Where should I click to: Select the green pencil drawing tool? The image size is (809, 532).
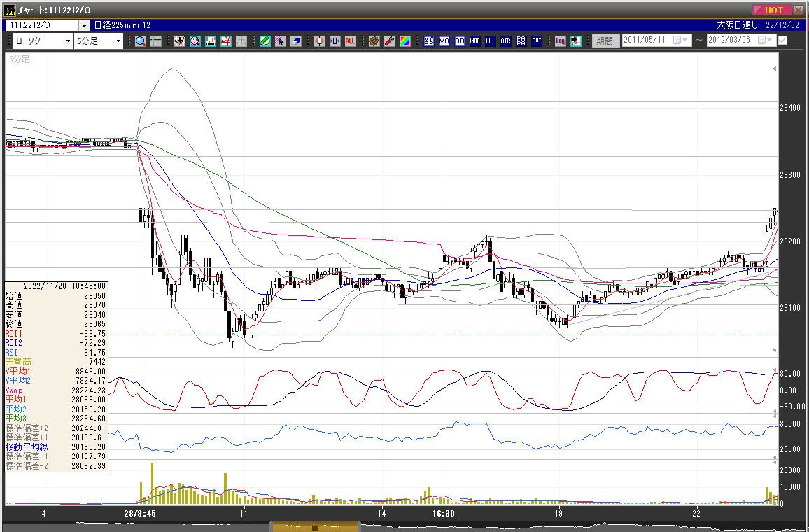point(265,41)
